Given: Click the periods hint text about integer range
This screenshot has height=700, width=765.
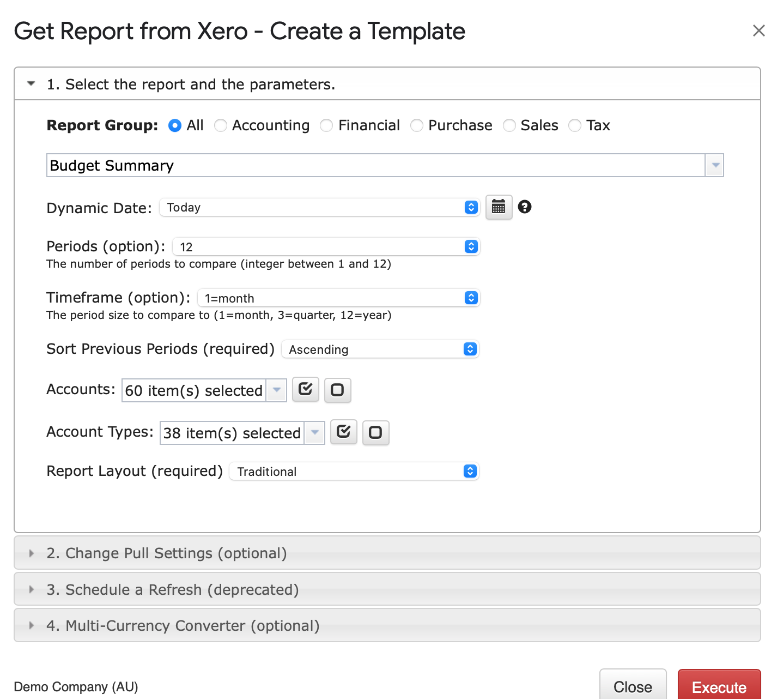Looking at the screenshot, I should click(x=219, y=264).
